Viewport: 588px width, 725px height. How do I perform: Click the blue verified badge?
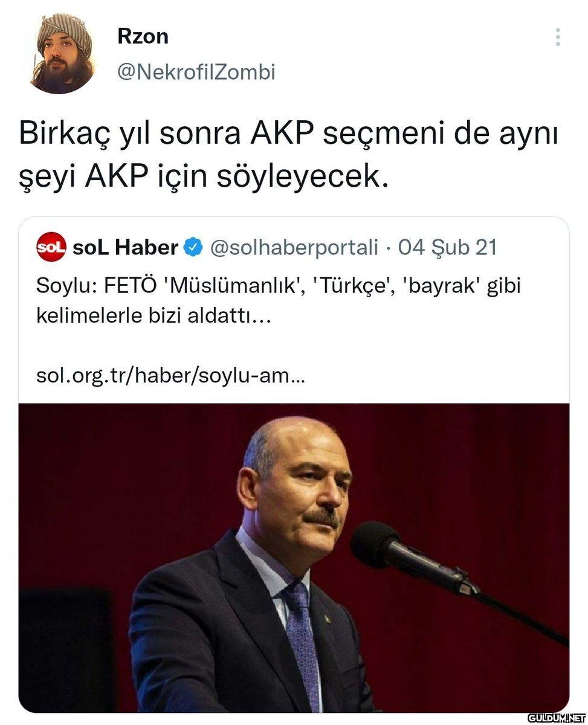point(193,247)
